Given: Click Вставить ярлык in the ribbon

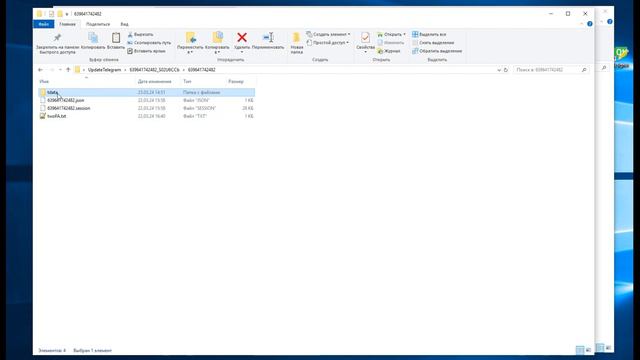Looking at the screenshot, I should click(146, 51).
